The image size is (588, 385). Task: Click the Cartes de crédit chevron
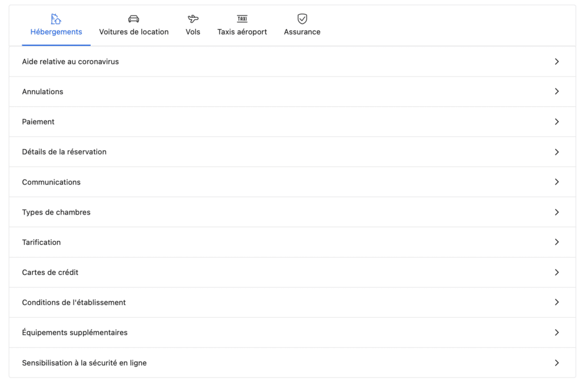(556, 273)
